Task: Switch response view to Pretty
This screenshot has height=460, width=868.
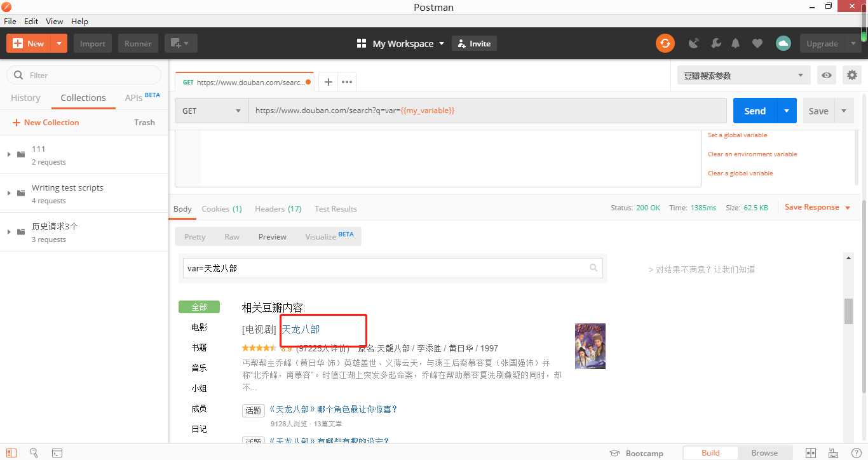Action: click(194, 236)
